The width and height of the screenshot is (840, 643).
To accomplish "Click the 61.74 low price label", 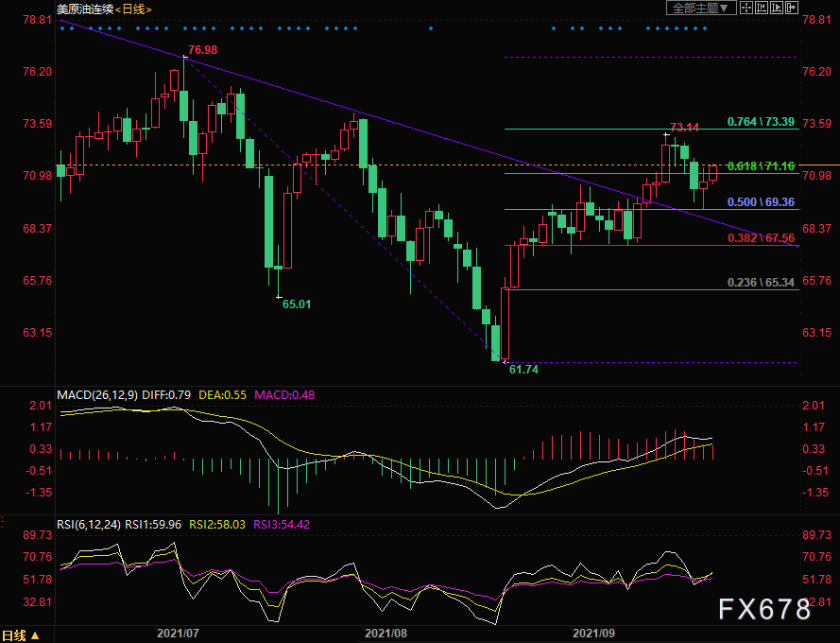I will pos(523,370).
